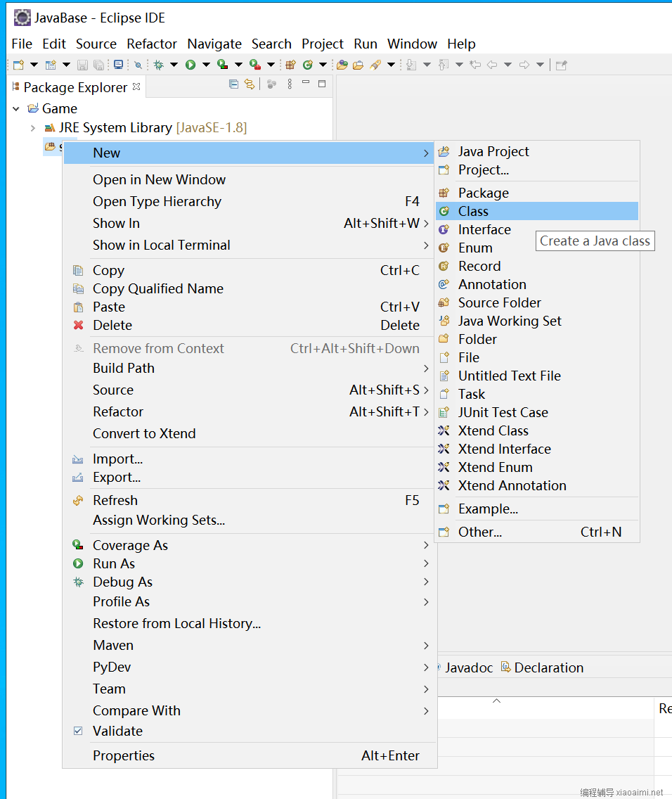
Task: Minimize the Package Explorer view
Action: 306,82
